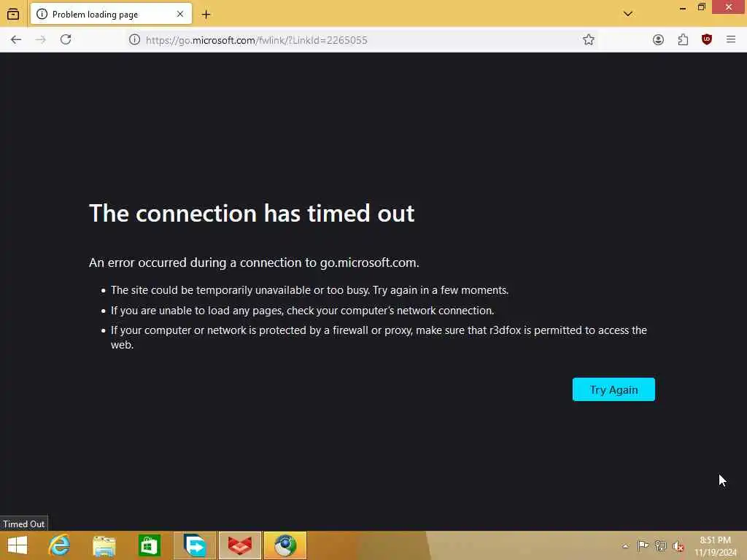Open the hamburger application menu
Viewport: 747px width, 560px height.
(731, 39)
